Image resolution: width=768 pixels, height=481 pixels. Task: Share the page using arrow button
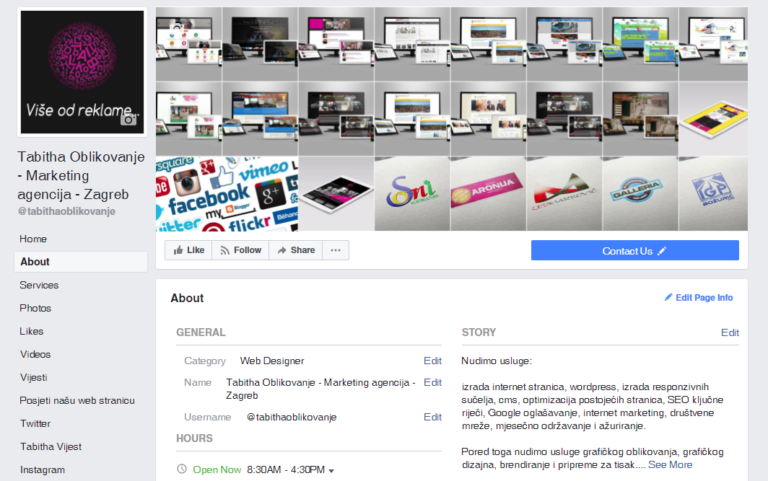[296, 250]
